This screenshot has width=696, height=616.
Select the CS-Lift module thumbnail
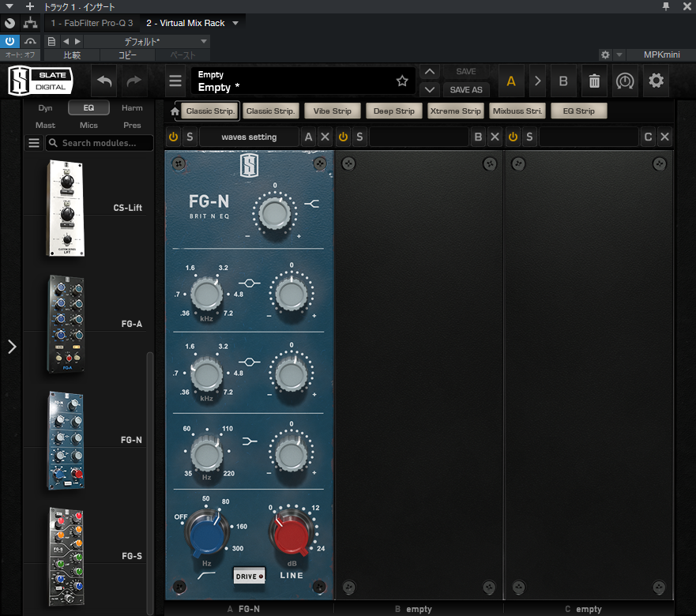66,208
